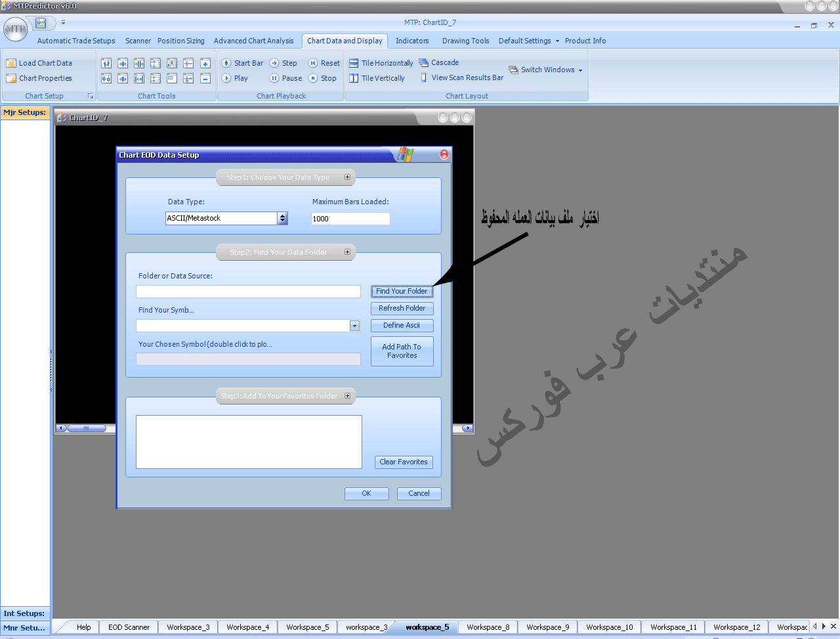Screen dimensions: 840x639
Task: Click Cancel in Chart EOD Data Setup
Action: [419, 493]
